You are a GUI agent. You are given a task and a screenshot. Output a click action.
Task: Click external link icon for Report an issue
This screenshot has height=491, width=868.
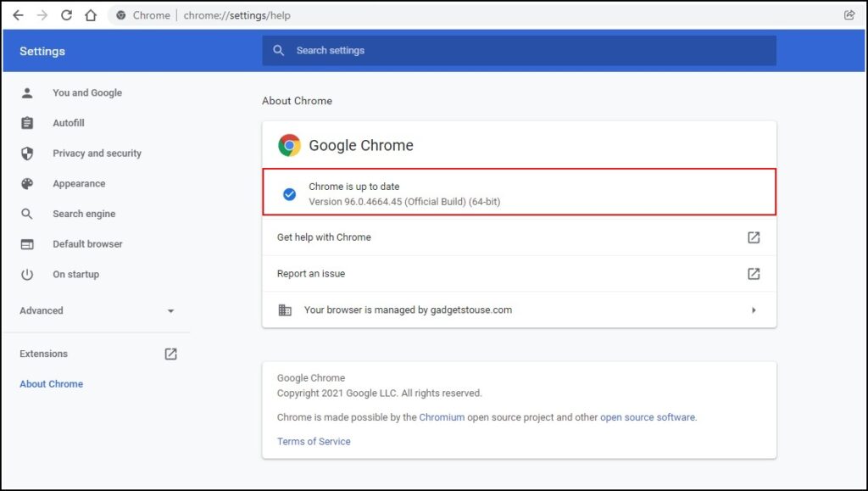point(754,273)
